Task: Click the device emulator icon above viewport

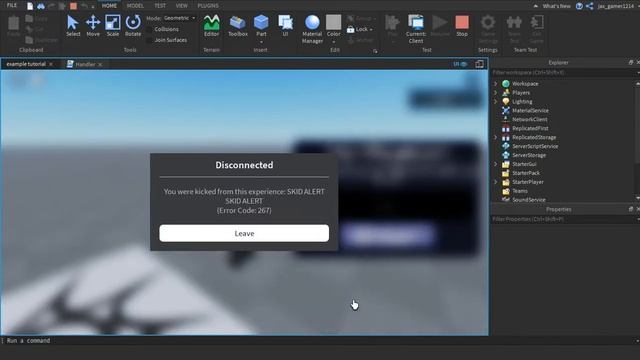Action: pos(480,64)
